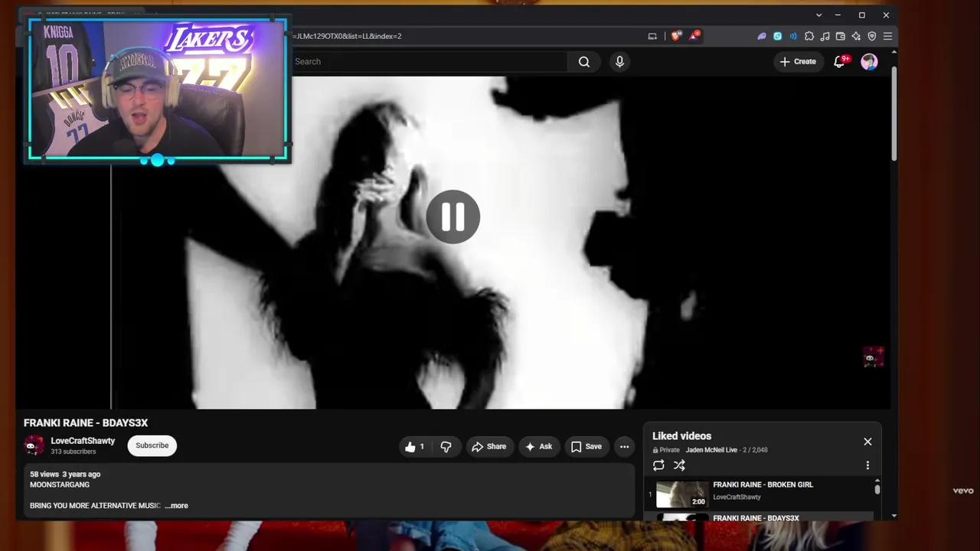Click the blue sound-waves extension icon

pyautogui.click(x=793, y=36)
